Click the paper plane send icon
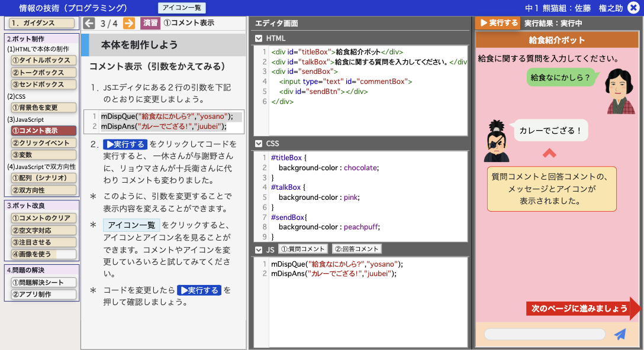The width and height of the screenshot is (644, 350). pyautogui.click(x=620, y=334)
